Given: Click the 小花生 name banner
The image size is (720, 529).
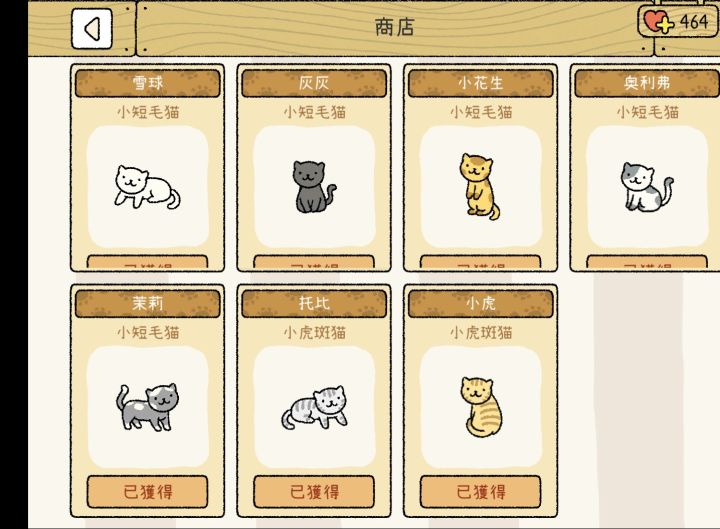Looking at the screenshot, I should point(480,83).
